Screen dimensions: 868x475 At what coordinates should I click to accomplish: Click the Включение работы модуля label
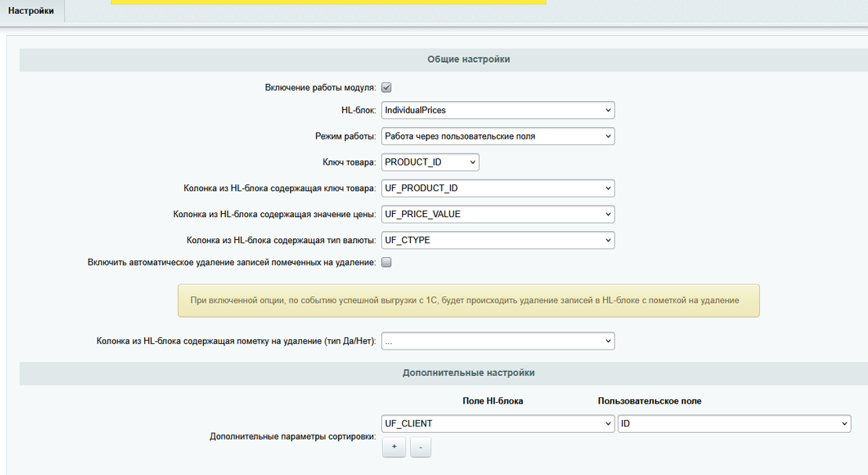pos(320,88)
